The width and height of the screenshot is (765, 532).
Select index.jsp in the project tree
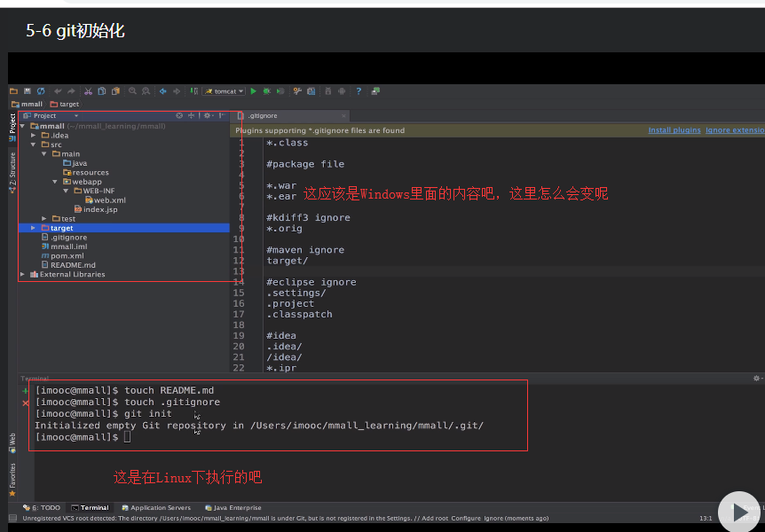click(x=96, y=209)
